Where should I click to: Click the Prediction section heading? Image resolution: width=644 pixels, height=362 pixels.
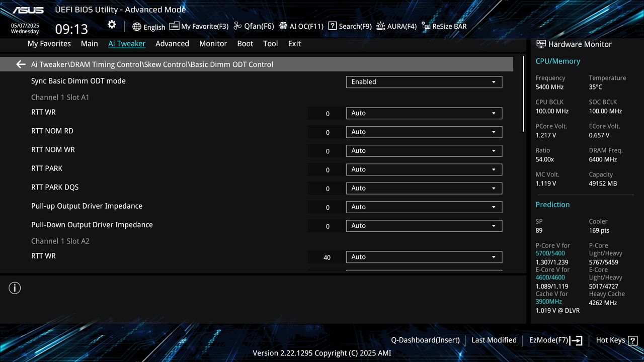[552, 205]
